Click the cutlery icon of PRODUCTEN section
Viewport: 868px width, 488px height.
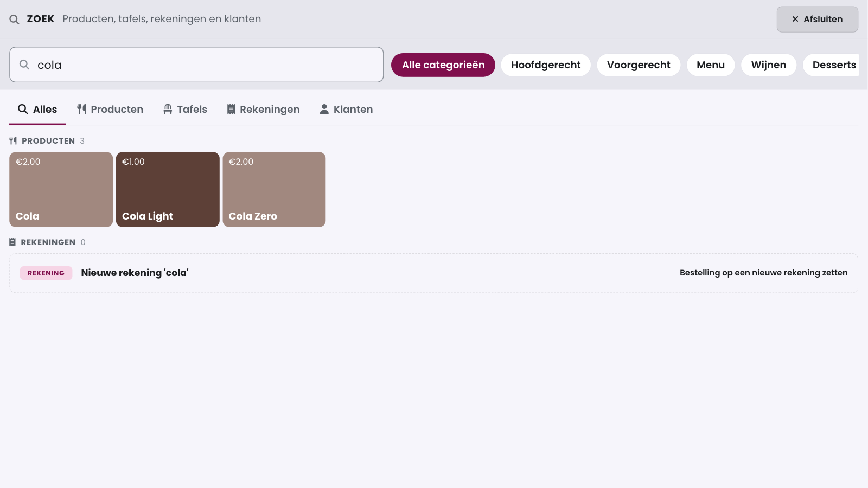coord(13,140)
